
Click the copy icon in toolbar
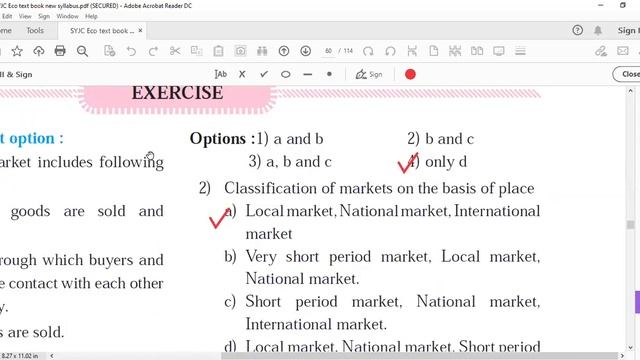[x=197, y=51]
